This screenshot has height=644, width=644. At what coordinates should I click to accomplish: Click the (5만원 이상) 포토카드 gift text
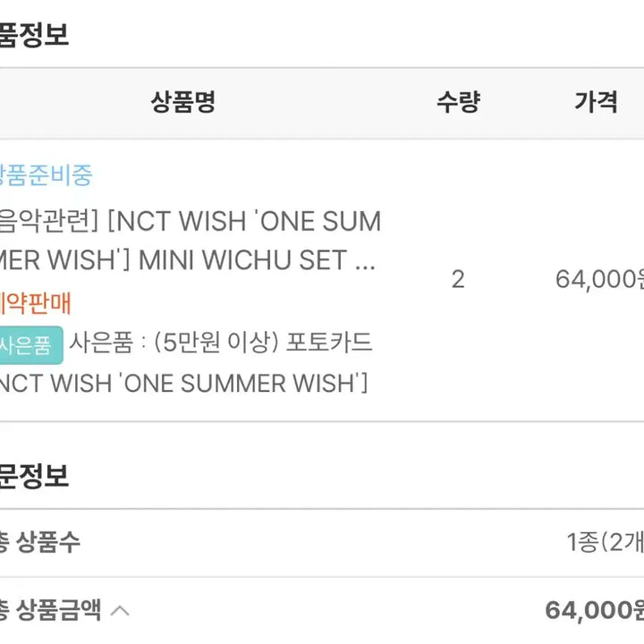point(262,342)
